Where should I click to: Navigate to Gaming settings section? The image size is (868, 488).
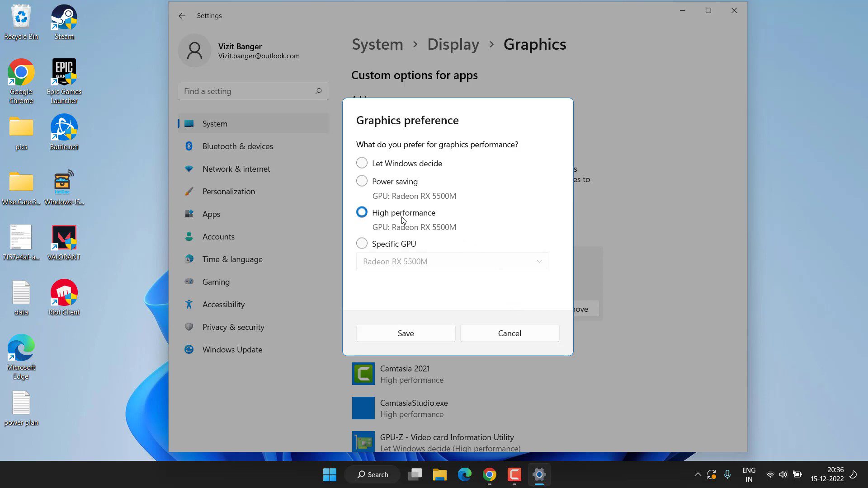(x=216, y=282)
